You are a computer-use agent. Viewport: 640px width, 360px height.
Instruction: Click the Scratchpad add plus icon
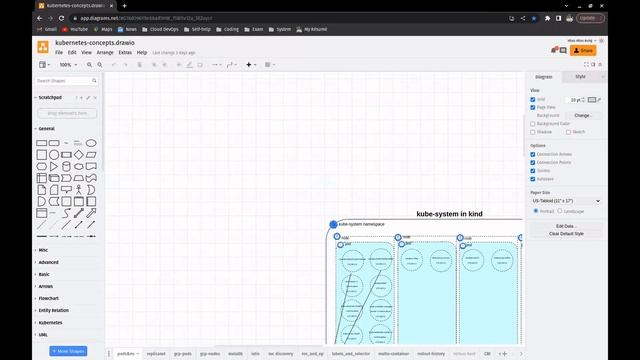tap(81, 98)
